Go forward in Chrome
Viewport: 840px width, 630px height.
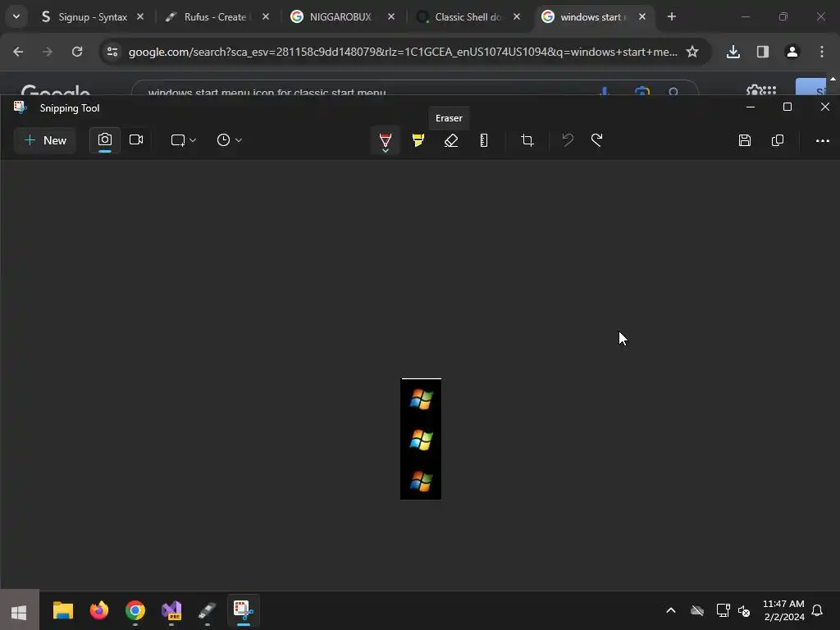48,52
